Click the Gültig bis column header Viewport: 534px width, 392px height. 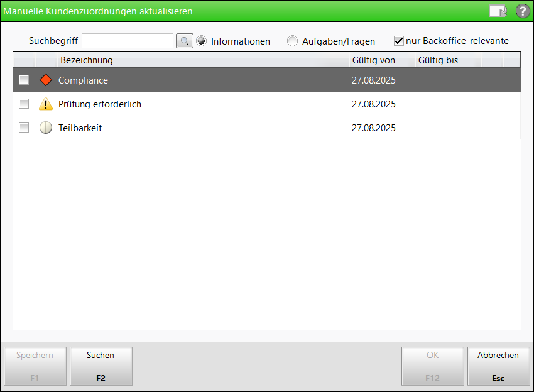click(x=447, y=60)
